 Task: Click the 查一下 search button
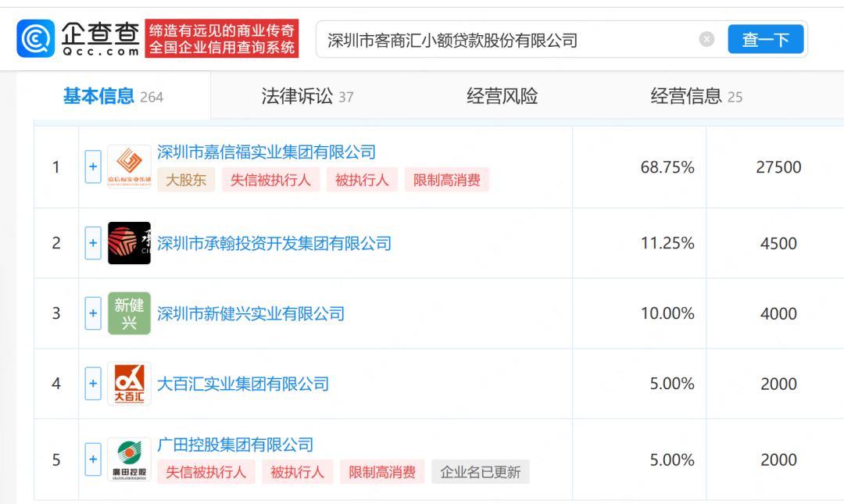[765, 39]
